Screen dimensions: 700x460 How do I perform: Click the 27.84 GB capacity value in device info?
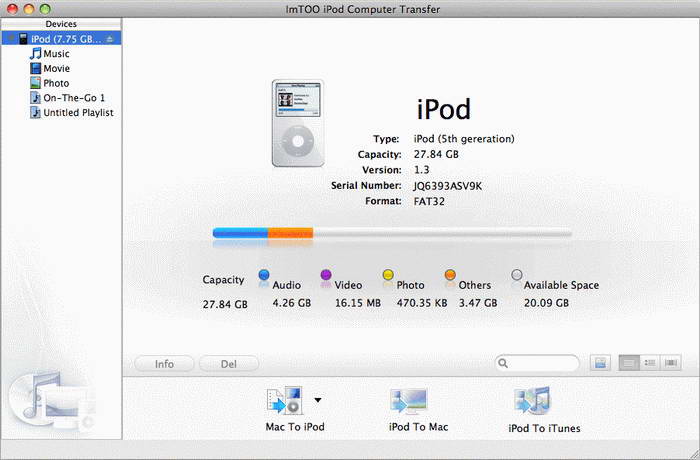436,155
